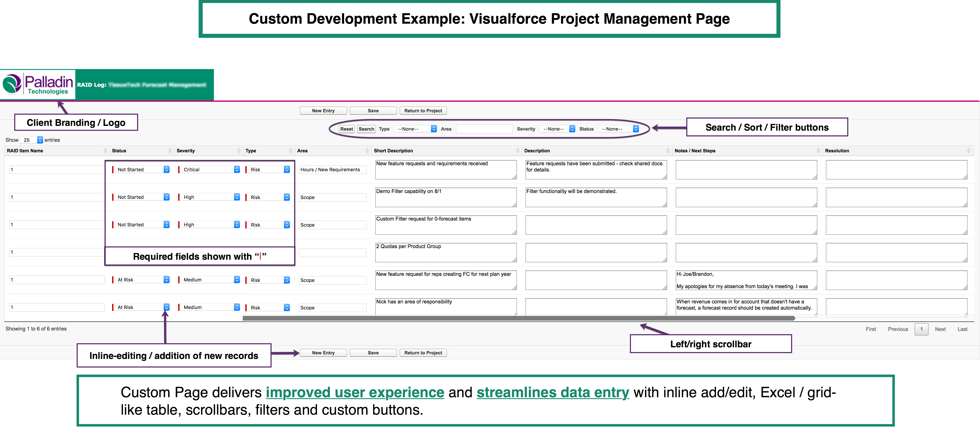Click the Area filter text field
Screen dimensions: 980x428
[x=484, y=129]
